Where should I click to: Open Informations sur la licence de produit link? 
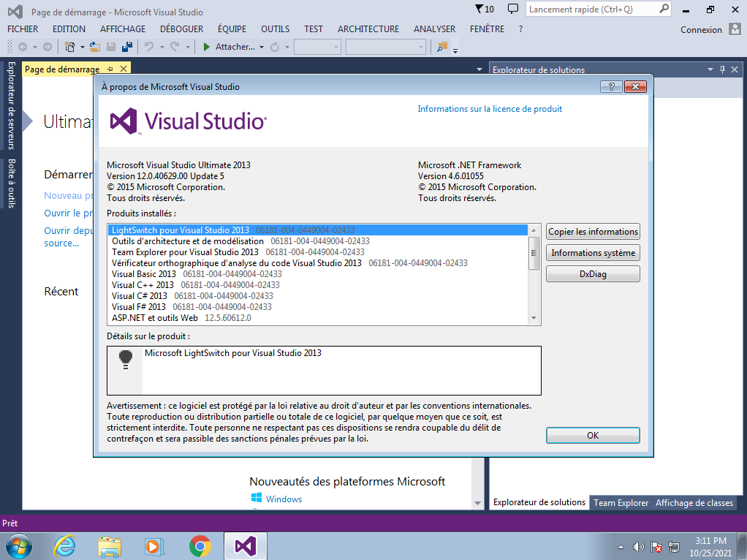click(490, 109)
